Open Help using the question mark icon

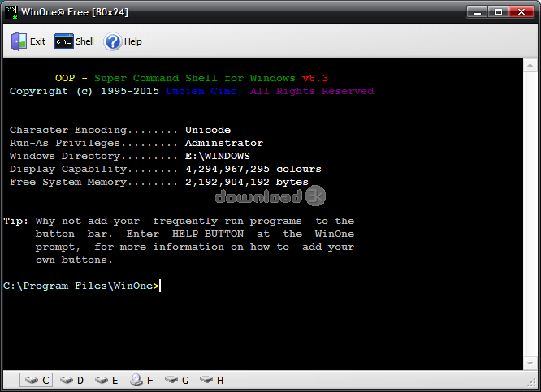click(113, 41)
